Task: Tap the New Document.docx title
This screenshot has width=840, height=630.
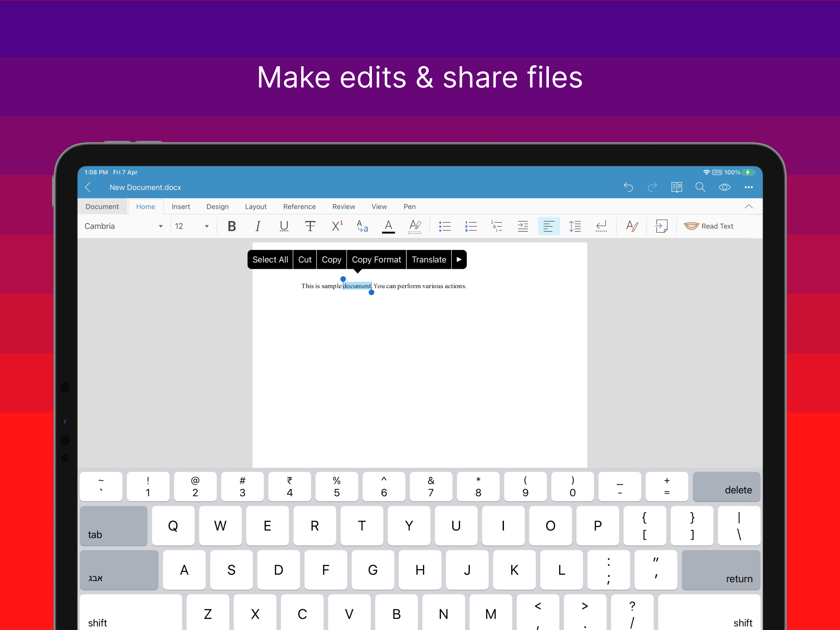Action: (x=145, y=187)
